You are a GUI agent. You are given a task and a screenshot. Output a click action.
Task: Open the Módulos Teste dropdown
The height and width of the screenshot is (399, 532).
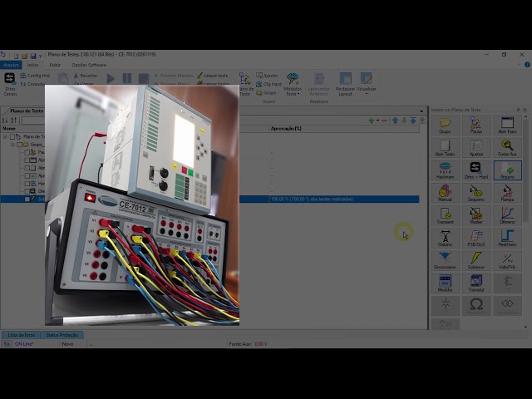click(293, 84)
